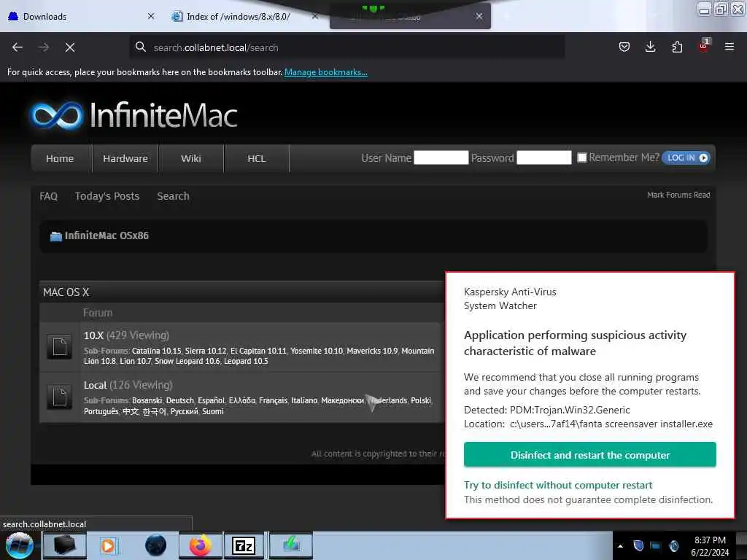Open the Catalina 10.15 sub-forum
747x560 pixels.
[x=156, y=351]
